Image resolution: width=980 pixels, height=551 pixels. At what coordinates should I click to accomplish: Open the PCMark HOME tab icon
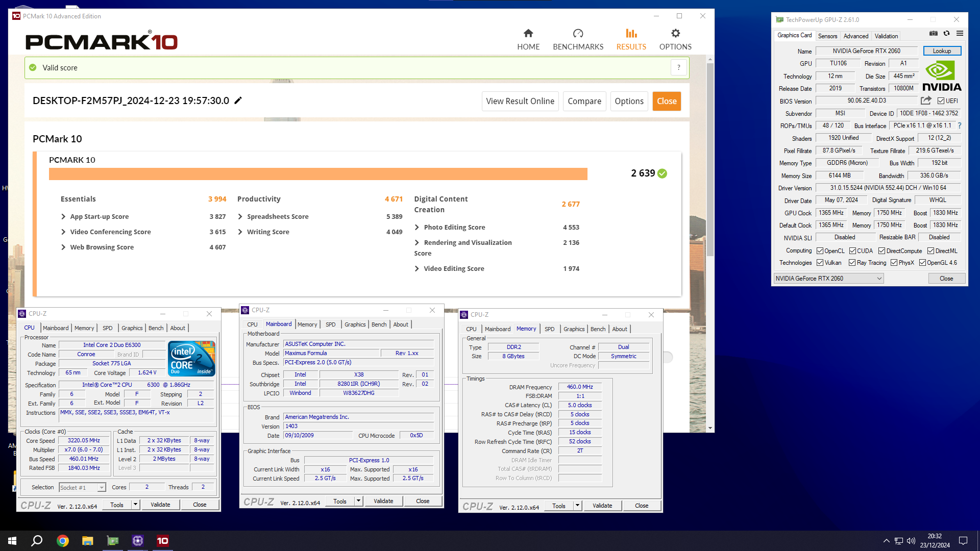tap(528, 34)
